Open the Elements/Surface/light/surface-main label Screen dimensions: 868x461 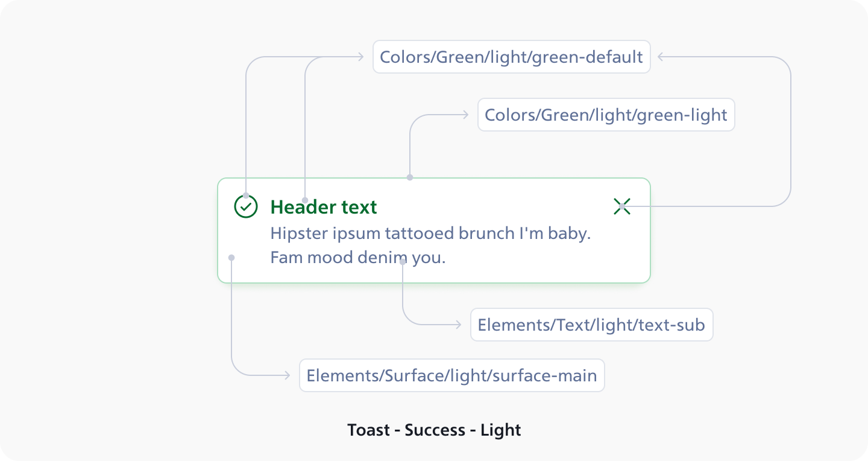(x=452, y=375)
